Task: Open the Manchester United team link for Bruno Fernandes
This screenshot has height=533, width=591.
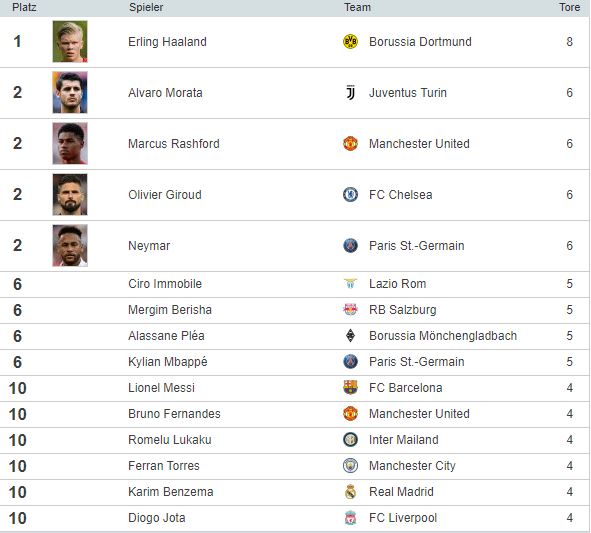Action: click(419, 414)
